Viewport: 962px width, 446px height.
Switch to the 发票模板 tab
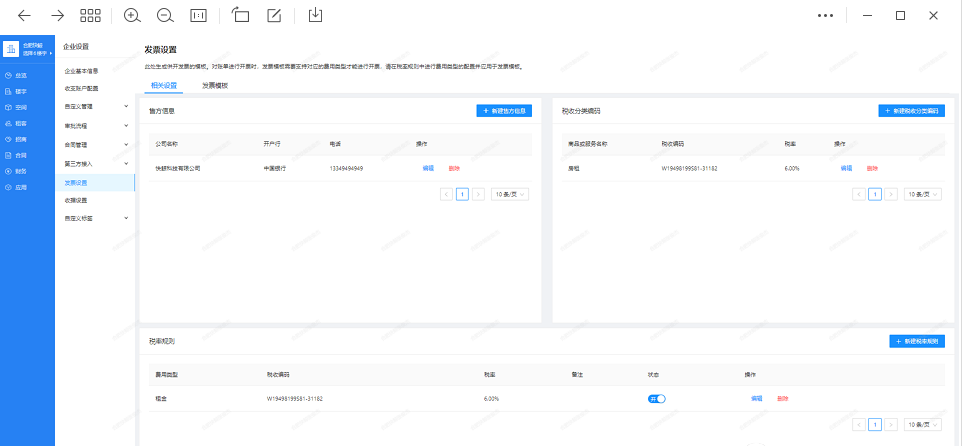pyautogui.click(x=215, y=86)
